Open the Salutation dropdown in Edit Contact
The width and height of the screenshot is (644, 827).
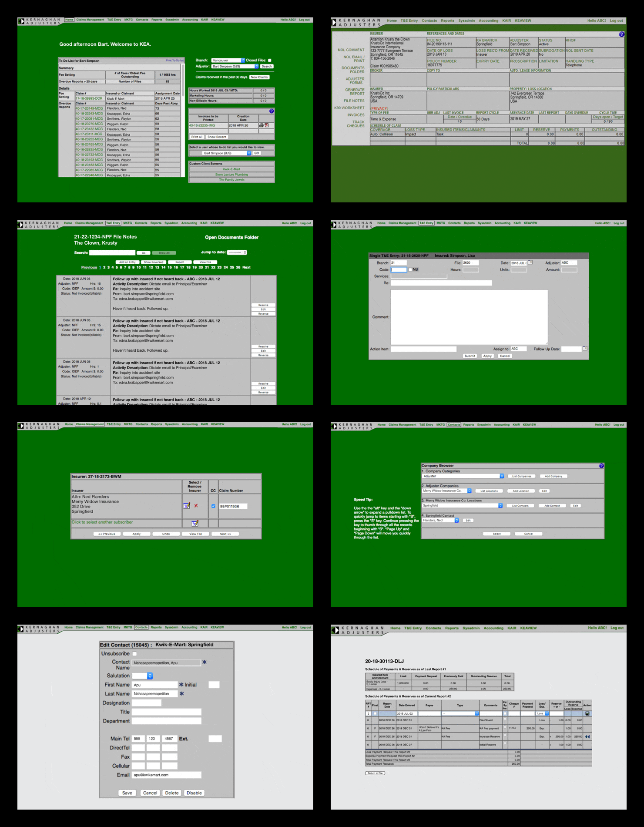tap(142, 676)
